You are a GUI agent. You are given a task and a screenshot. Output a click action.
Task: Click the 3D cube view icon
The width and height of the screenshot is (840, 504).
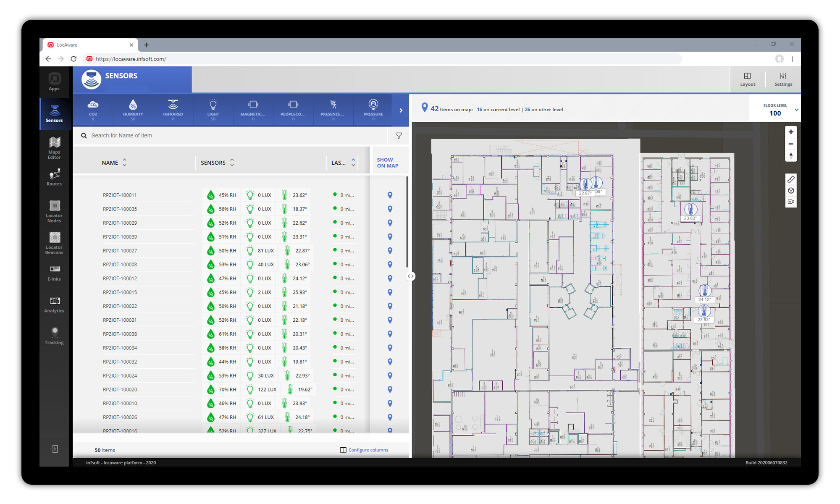click(791, 191)
